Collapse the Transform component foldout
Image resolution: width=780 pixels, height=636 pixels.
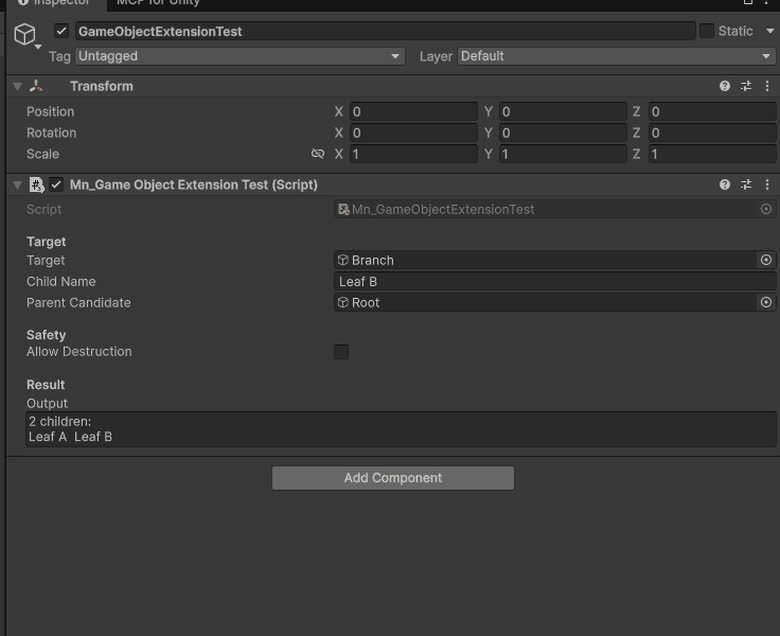point(17,87)
